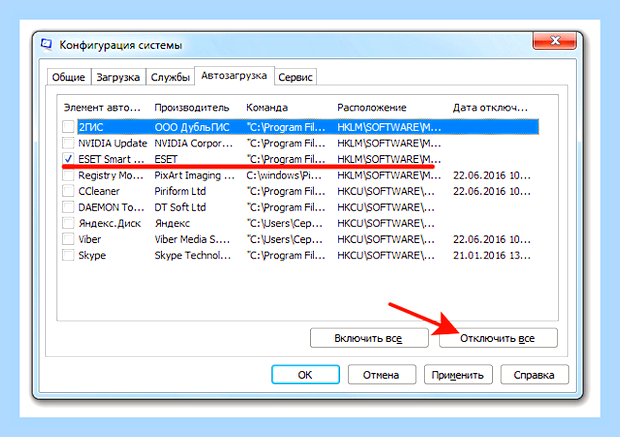Select the NVIDIA Update row name

113,143
